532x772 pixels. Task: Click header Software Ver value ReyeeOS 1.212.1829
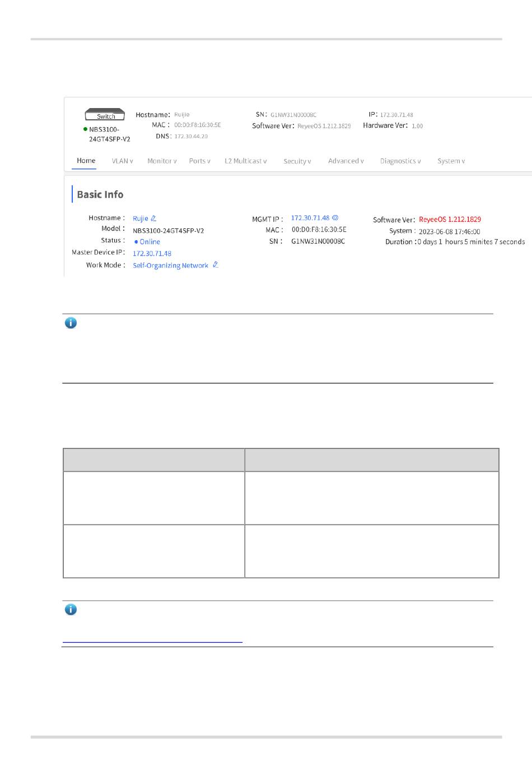click(324, 126)
